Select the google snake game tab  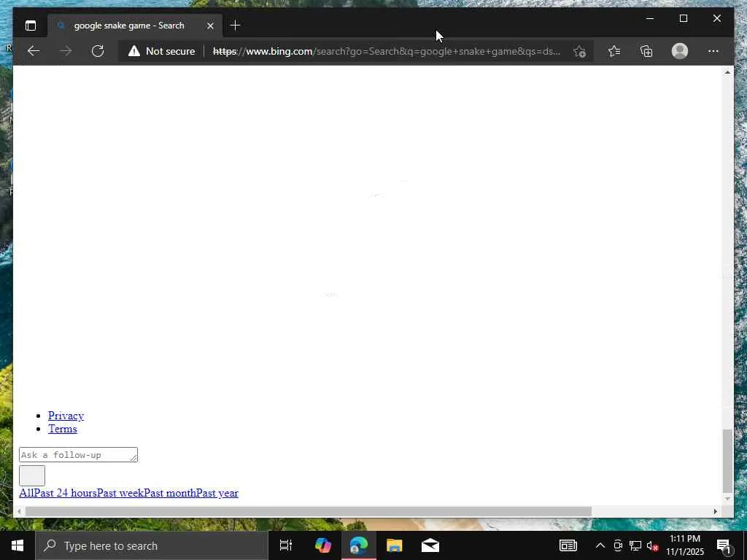134,26
